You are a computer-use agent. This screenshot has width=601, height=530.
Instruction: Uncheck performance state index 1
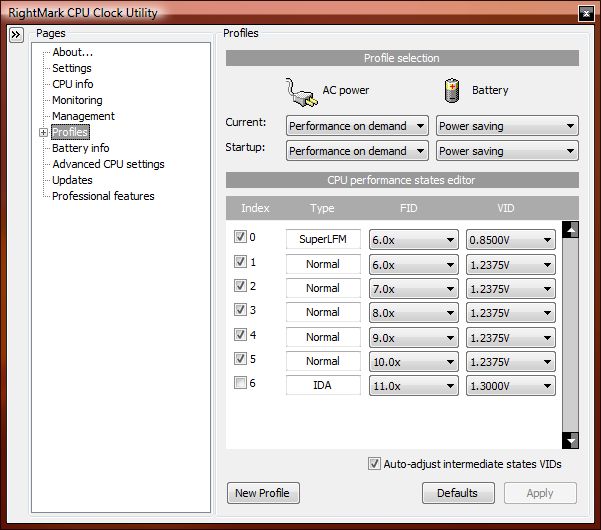[x=240, y=262]
